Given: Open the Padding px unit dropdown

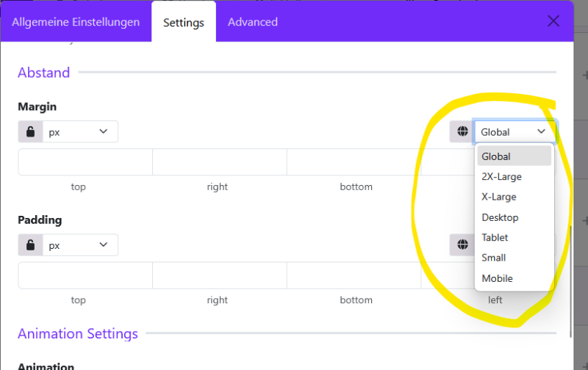Looking at the screenshot, I should (80, 245).
